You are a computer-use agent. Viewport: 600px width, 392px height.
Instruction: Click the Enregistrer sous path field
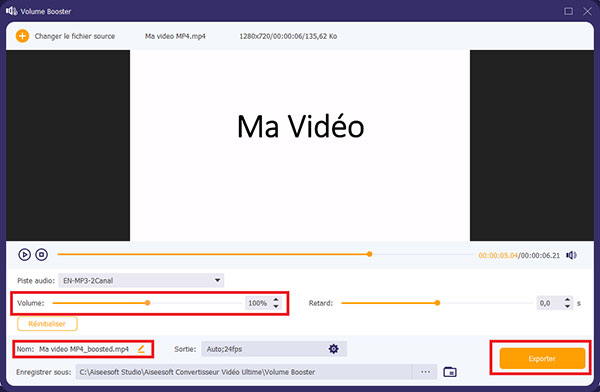click(x=244, y=372)
